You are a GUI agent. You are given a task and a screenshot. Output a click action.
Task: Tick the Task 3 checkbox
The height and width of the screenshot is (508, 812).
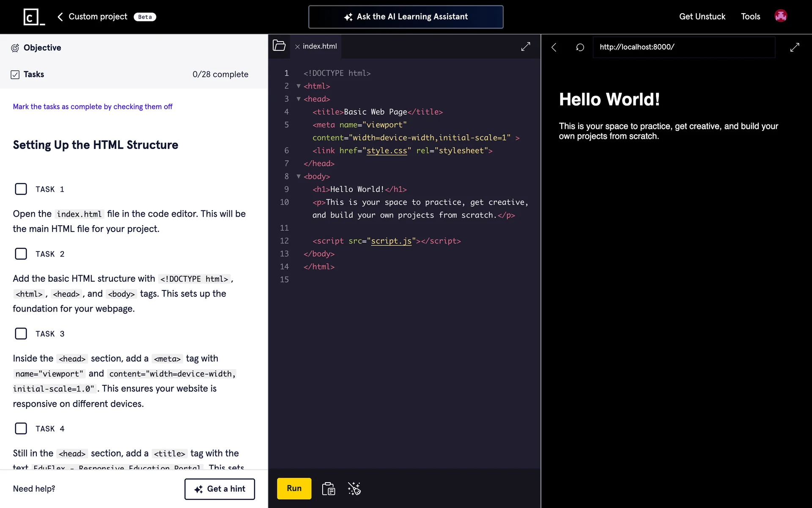point(21,334)
